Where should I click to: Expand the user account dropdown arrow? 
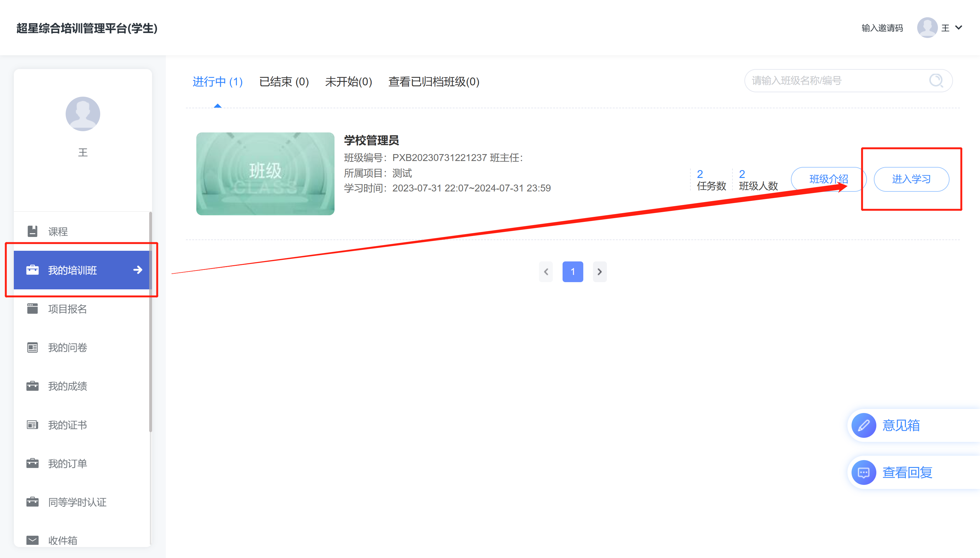[x=959, y=28]
